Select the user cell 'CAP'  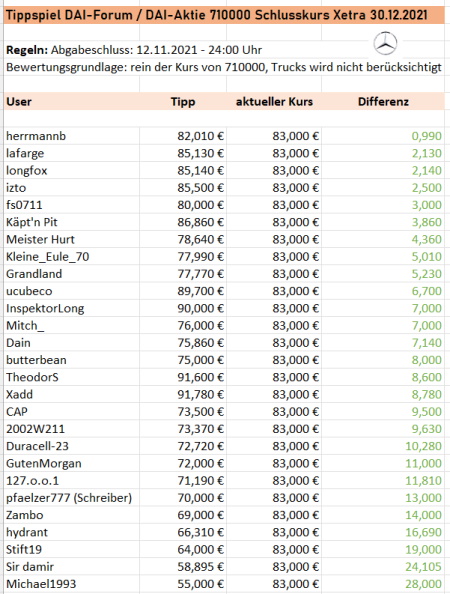(17, 412)
